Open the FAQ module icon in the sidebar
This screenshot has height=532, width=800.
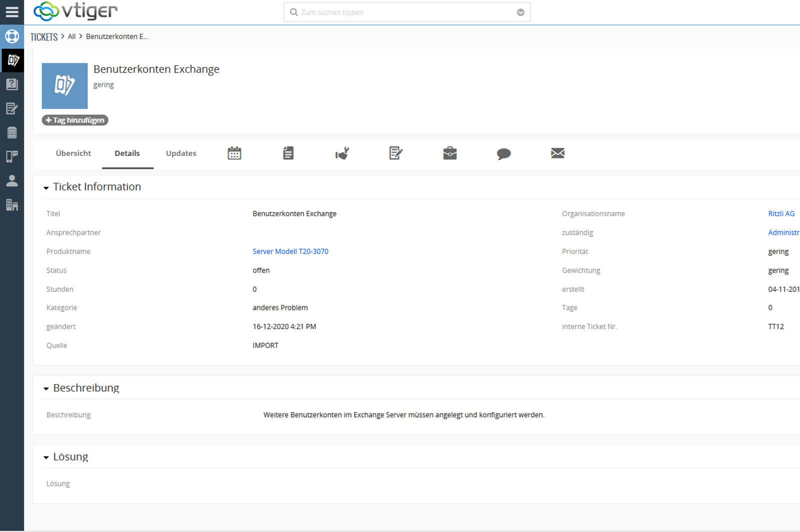tap(12, 84)
